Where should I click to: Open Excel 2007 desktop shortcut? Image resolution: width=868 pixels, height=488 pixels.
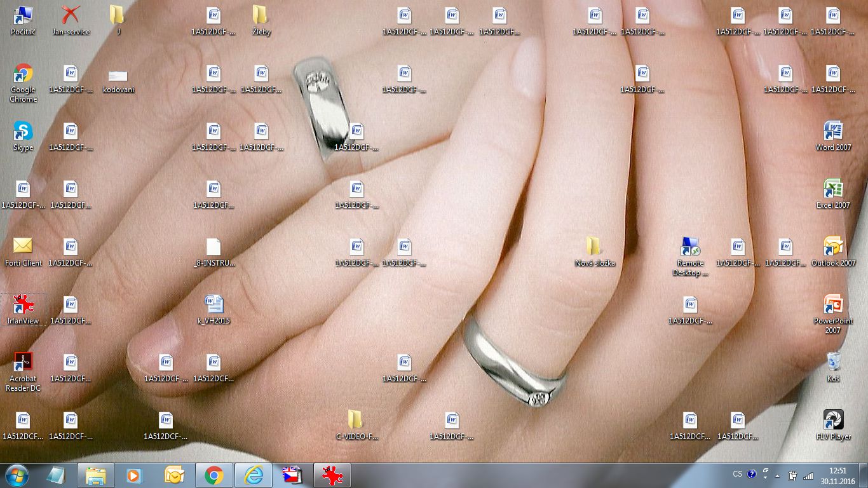[x=833, y=189]
